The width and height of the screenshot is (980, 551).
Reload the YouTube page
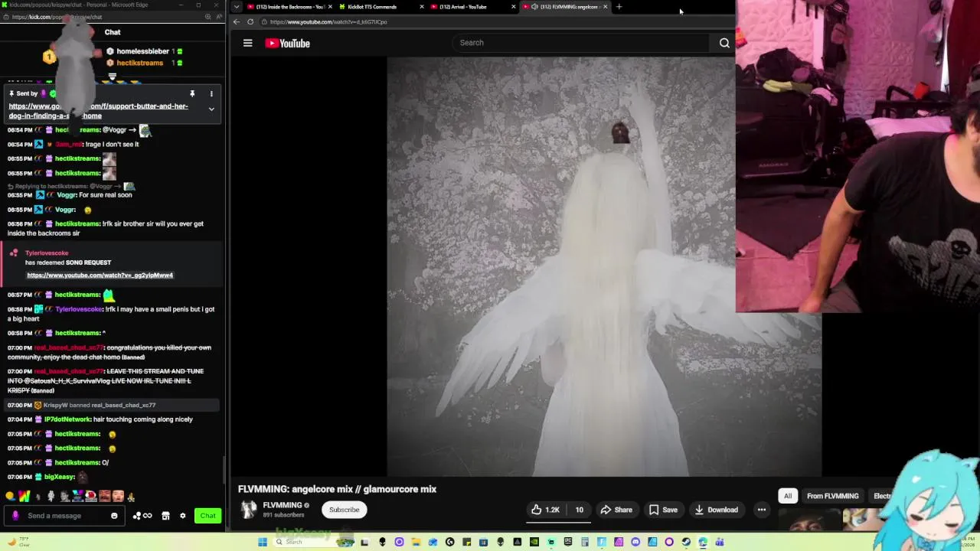point(250,21)
